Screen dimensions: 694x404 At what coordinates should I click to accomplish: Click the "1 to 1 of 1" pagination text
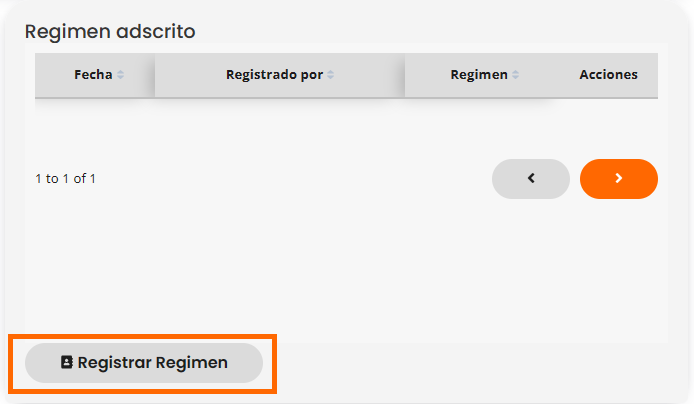tap(65, 179)
